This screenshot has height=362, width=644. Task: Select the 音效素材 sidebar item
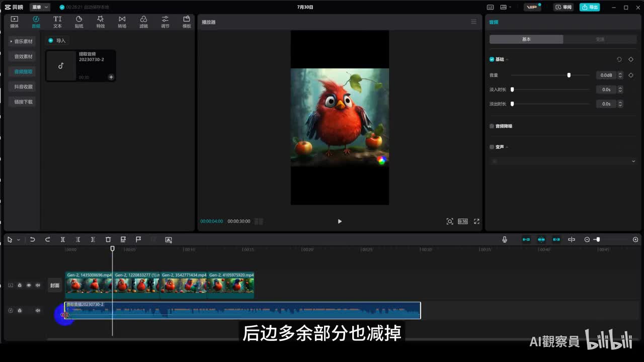pyautogui.click(x=23, y=56)
